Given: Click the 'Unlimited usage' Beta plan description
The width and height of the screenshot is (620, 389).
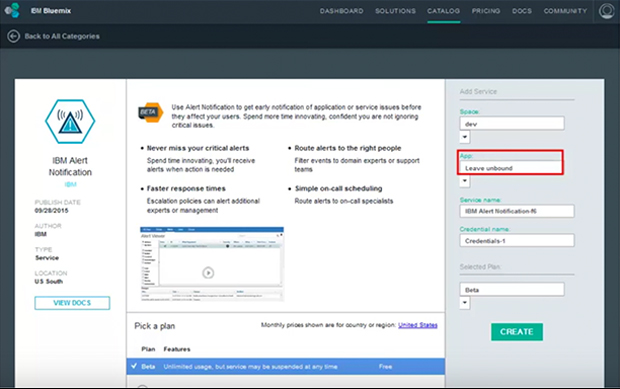Looking at the screenshot, I should point(250,366).
